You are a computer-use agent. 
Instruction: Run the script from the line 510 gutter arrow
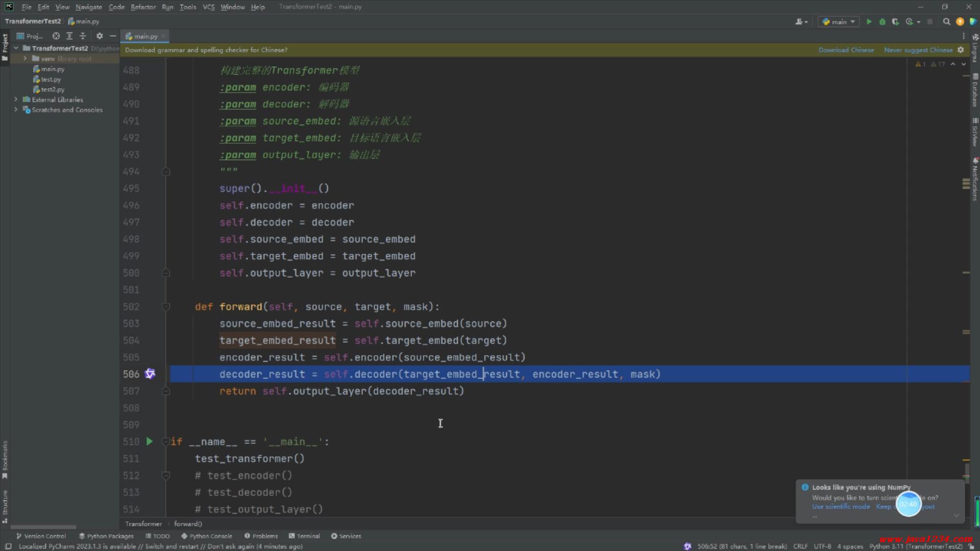150,442
